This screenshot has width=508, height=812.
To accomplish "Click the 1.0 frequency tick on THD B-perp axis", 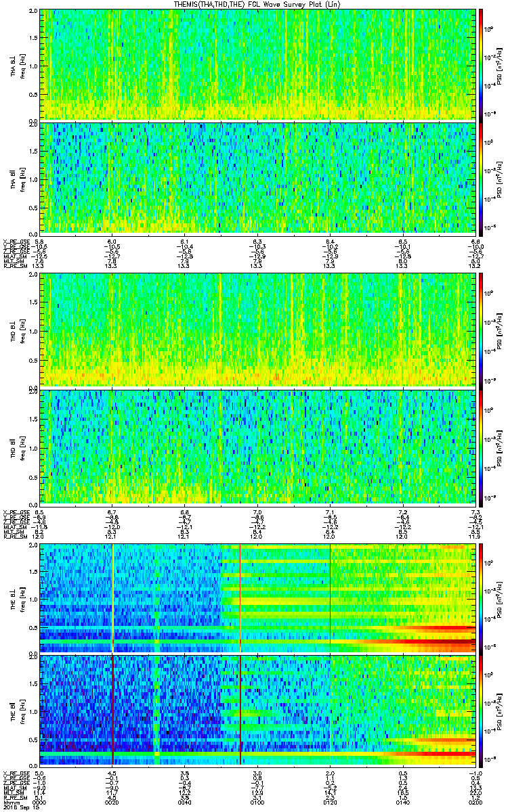I will point(34,331).
